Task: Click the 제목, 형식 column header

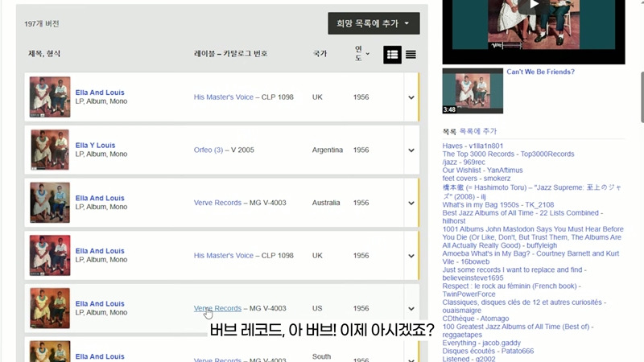Action: 44,54
